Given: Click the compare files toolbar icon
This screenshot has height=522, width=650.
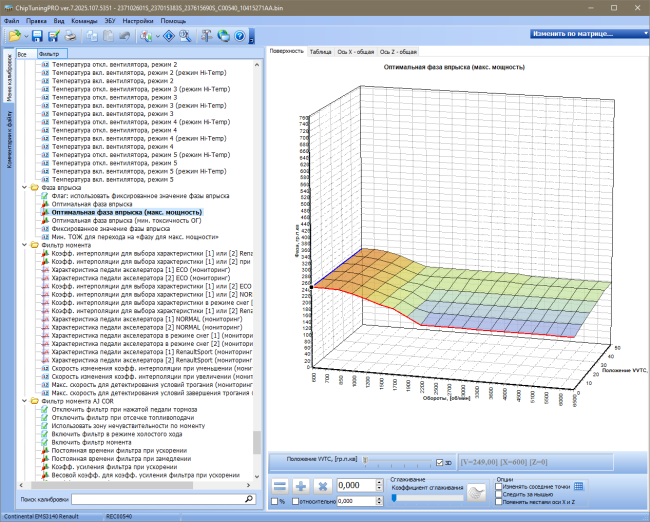Looking at the screenshot, I should [146, 36].
